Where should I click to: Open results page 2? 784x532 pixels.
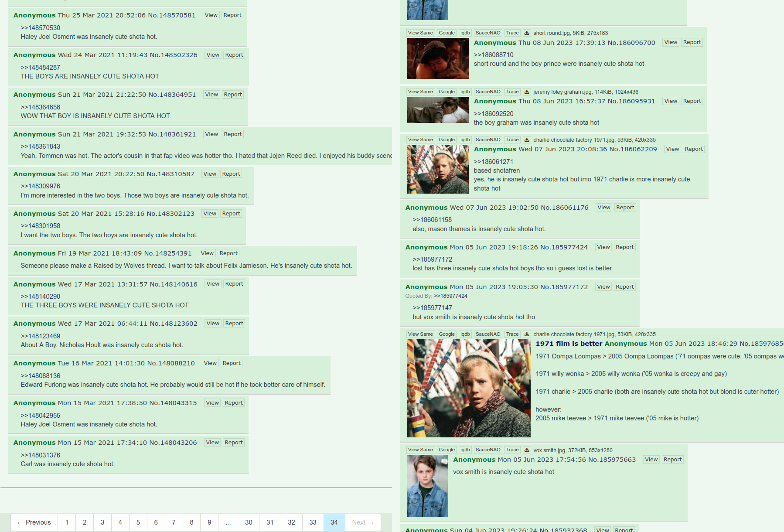(85, 522)
